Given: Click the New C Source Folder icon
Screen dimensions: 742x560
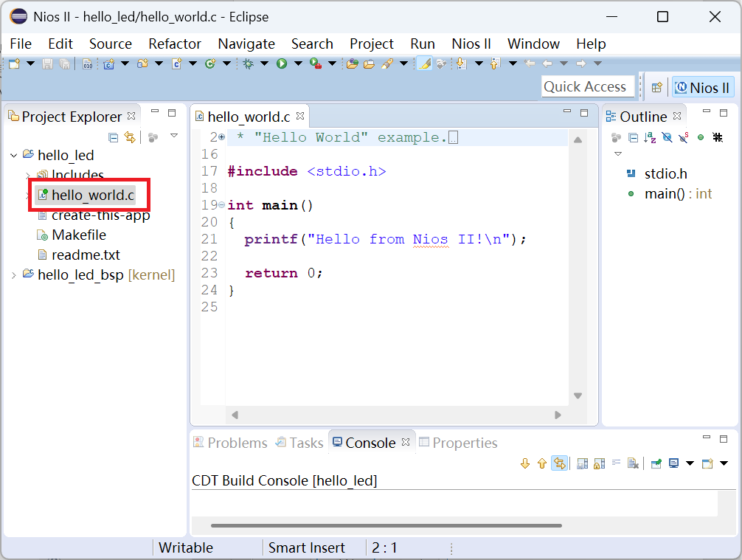Looking at the screenshot, I should 142,63.
